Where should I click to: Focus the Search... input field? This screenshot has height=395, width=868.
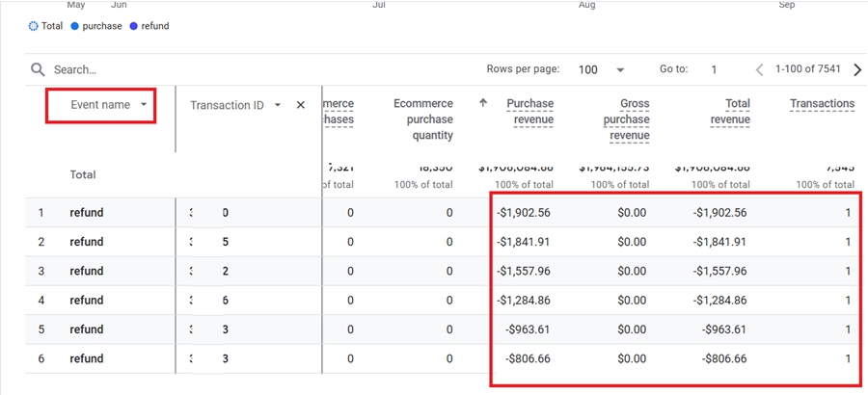[75, 69]
